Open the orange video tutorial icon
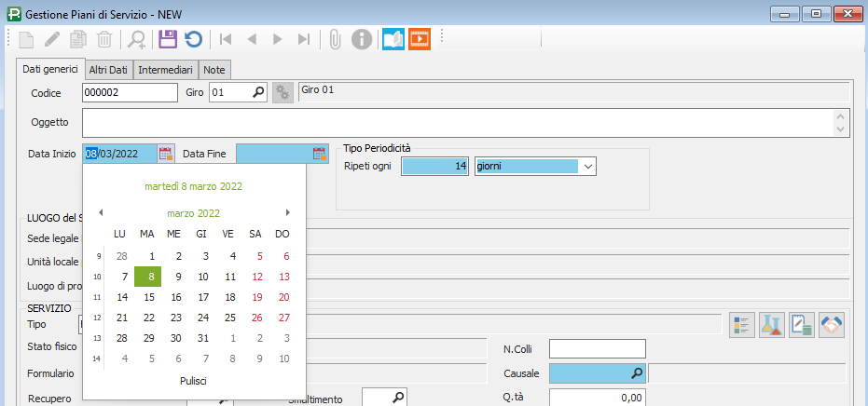This screenshot has height=406, width=868. 419,39
